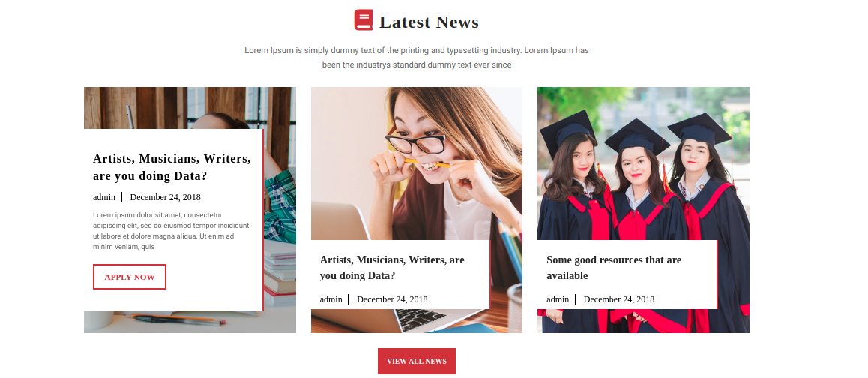Open the VIEW ALL NEWS button
Image resolution: width=868 pixels, height=378 pixels.
[417, 361]
